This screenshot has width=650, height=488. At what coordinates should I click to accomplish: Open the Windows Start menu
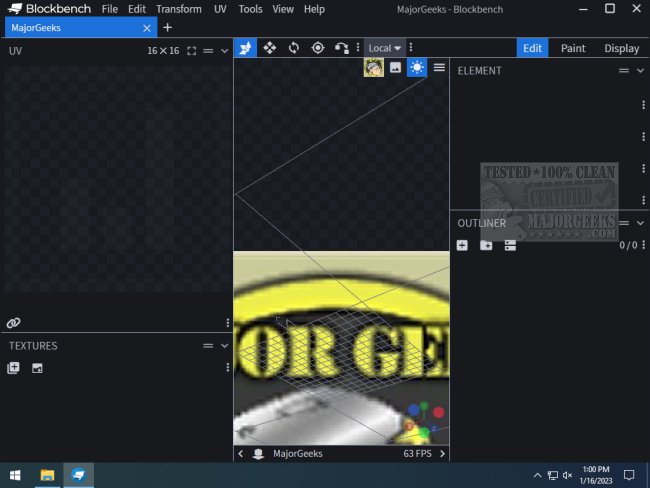(x=15, y=475)
